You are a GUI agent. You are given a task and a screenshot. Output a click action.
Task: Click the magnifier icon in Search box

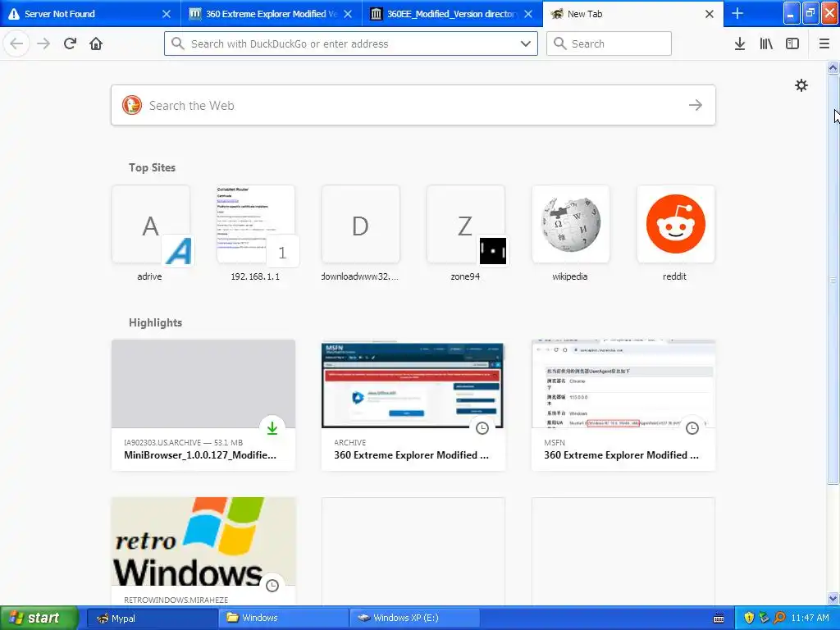[x=559, y=43]
